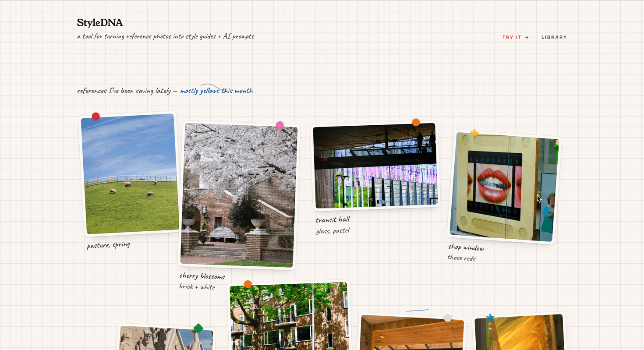Click the orange pin on transit hall photo
This screenshot has width=644, height=350.
coord(416,122)
